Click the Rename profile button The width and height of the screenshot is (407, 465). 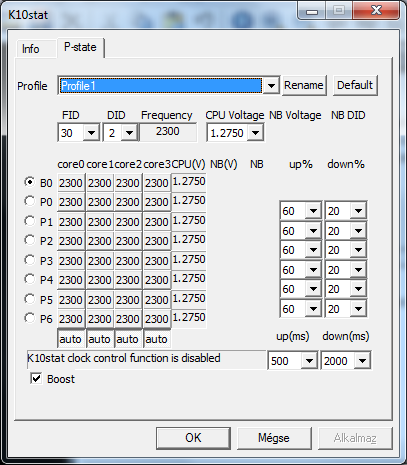[x=304, y=85]
